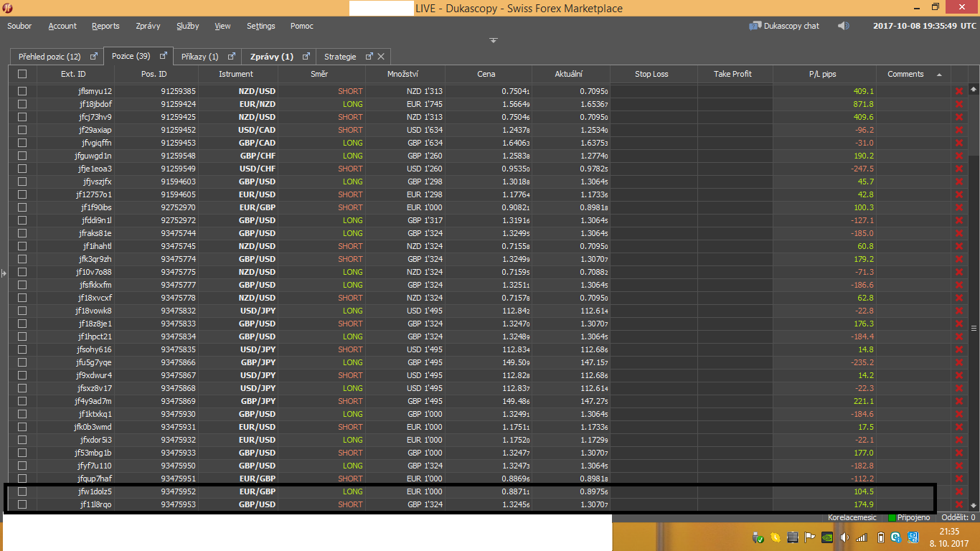This screenshot has height=551, width=980.
Task: Click the Action Center flag tray icon
Action: [809, 537]
